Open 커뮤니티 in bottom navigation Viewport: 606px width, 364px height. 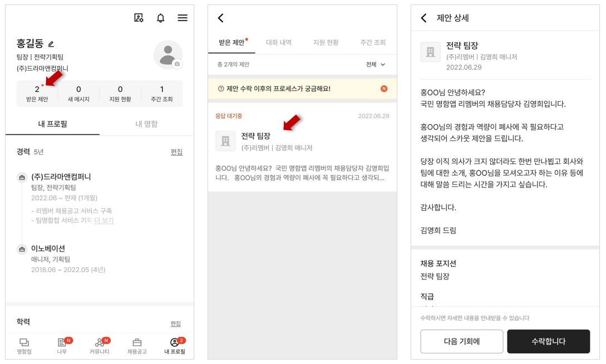[x=99, y=346]
